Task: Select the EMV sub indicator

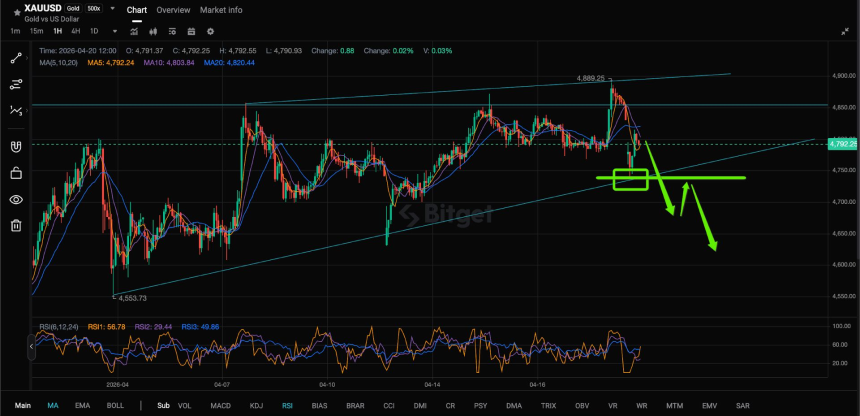Action: point(710,406)
